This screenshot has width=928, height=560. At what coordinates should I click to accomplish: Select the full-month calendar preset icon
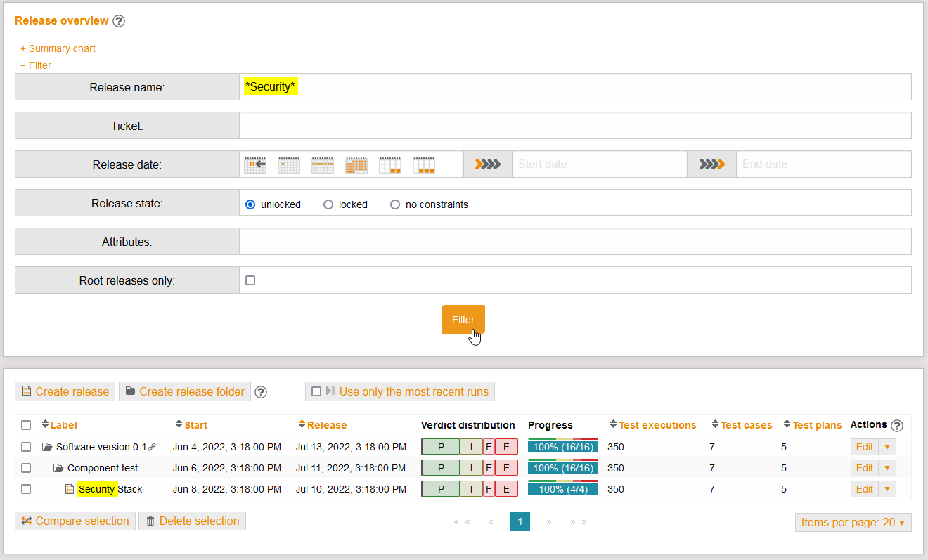(356, 164)
